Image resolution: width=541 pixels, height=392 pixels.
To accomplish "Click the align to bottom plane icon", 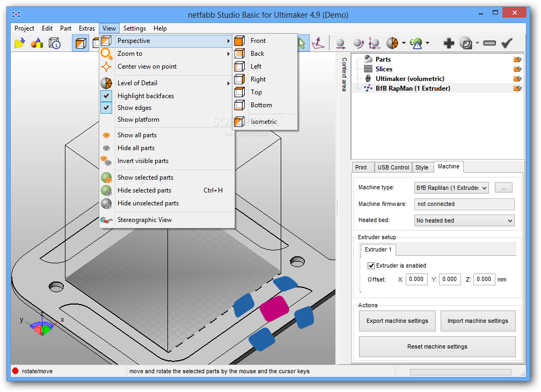I will (318, 43).
